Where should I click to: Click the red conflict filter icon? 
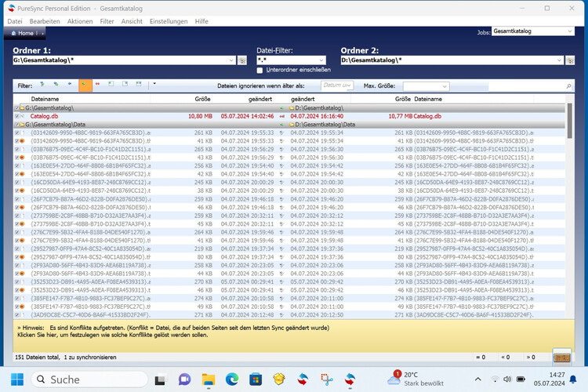click(x=97, y=84)
